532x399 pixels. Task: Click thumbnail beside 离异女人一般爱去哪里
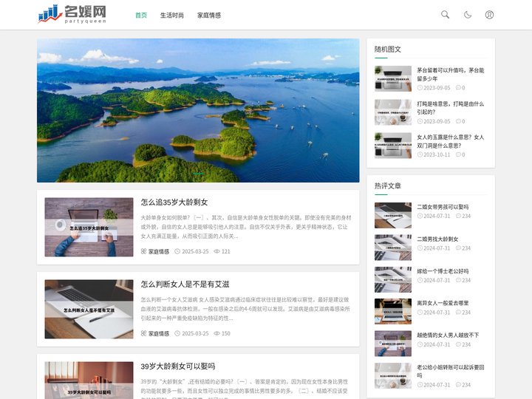[393, 312]
